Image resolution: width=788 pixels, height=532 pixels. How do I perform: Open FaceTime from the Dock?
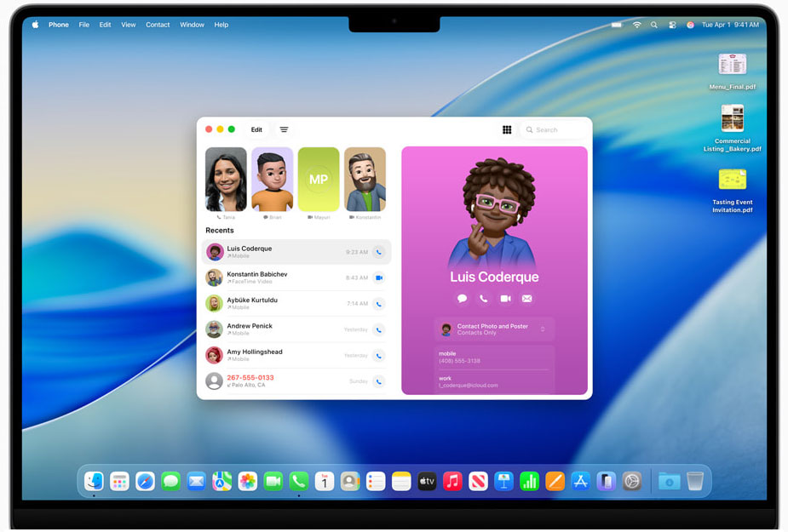(273, 481)
